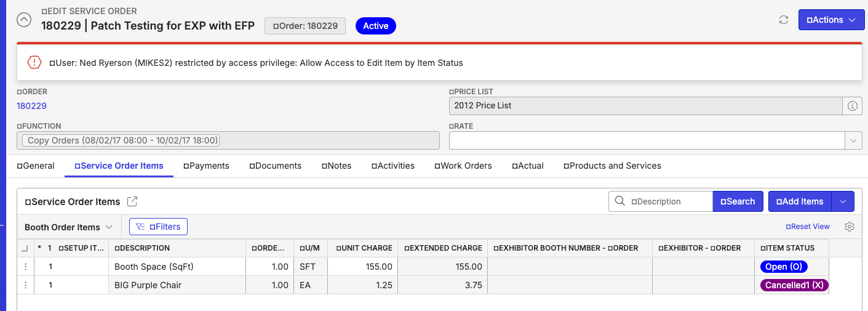Click the Add Items button

tap(800, 201)
